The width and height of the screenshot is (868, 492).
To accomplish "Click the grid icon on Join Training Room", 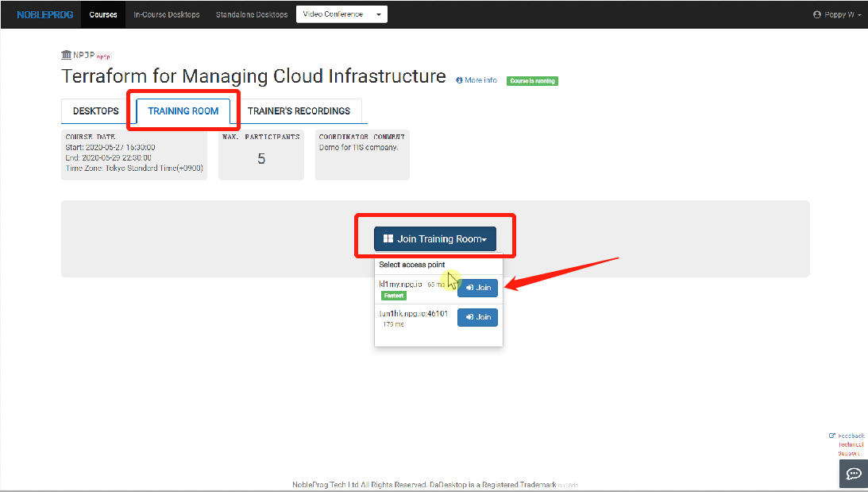I will click(x=388, y=238).
